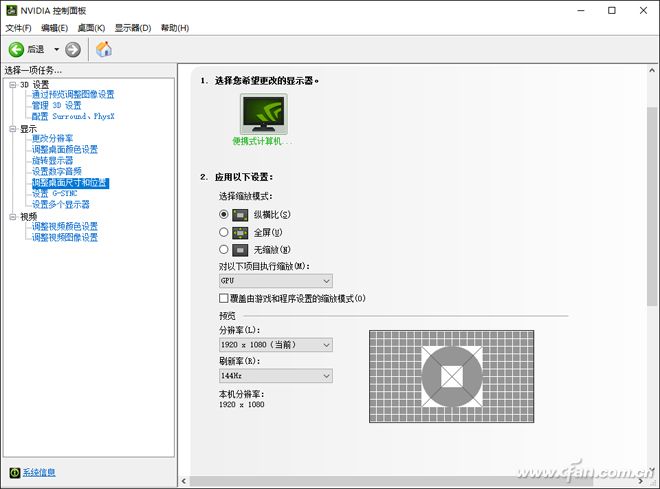Open 管理 3D 设置
Screen dimensions: 660x489
pyautogui.click(x=56, y=105)
